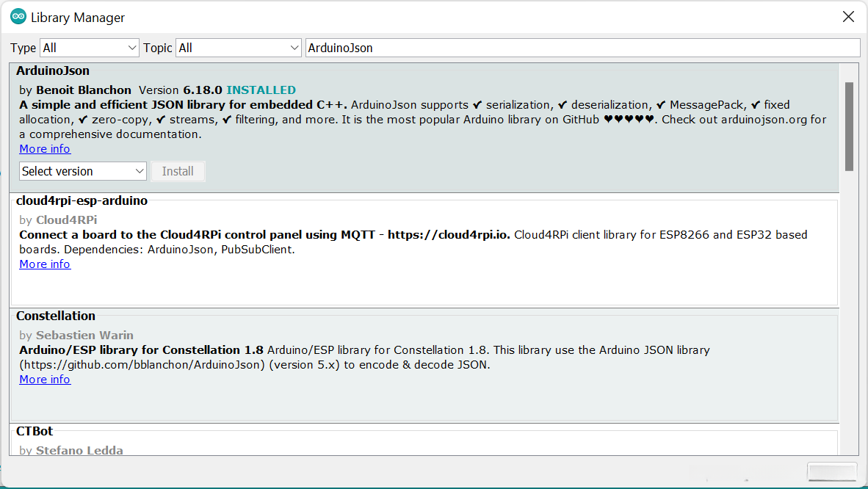Open the Topic filter dropdown
The width and height of the screenshot is (868, 489).
tap(238, 48)
